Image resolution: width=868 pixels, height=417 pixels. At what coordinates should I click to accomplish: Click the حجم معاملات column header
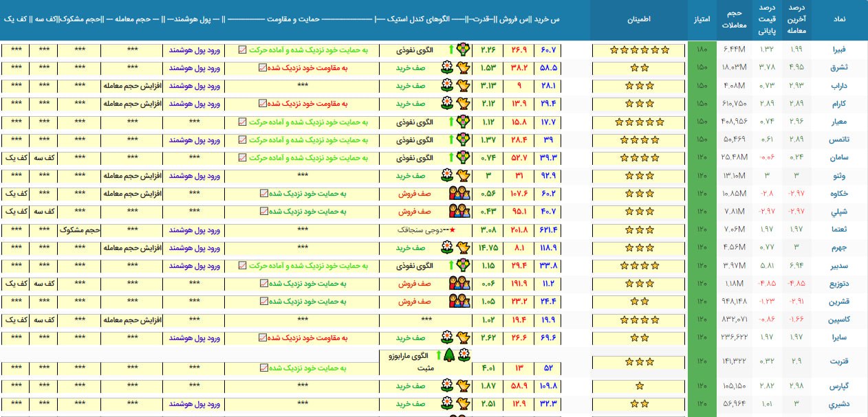[x=735, y=20]
